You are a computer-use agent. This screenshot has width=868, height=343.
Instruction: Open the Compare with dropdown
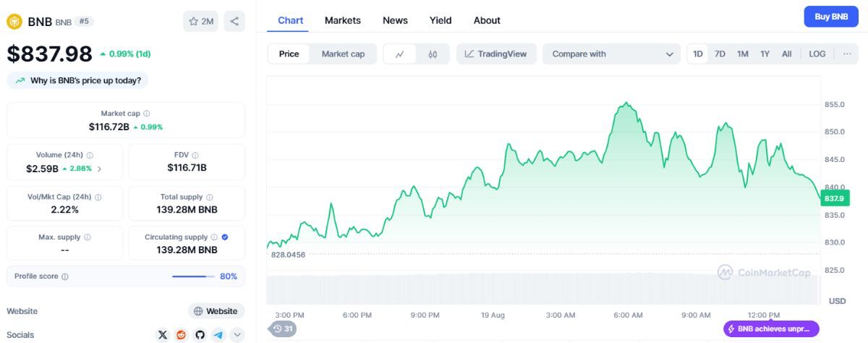coord(611,54)
